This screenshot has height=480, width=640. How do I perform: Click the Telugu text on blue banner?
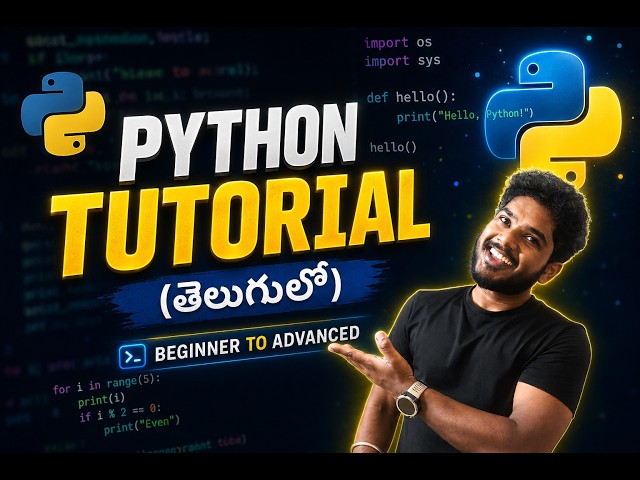tap(250, 291)
